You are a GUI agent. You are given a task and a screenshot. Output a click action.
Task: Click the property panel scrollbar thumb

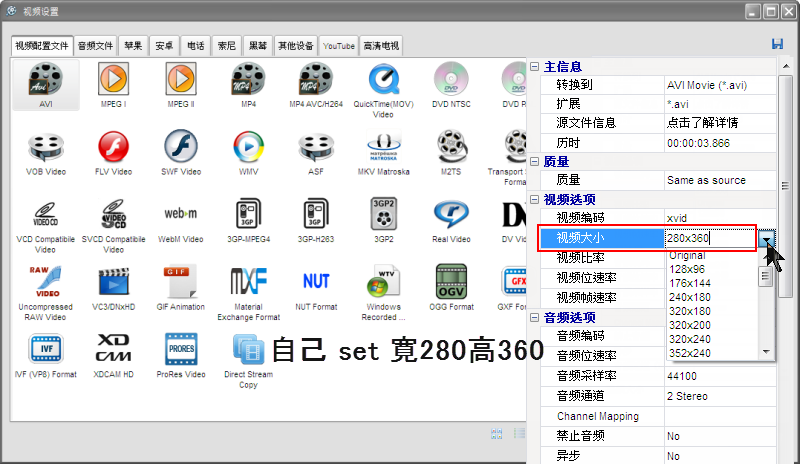coord(785,186)
